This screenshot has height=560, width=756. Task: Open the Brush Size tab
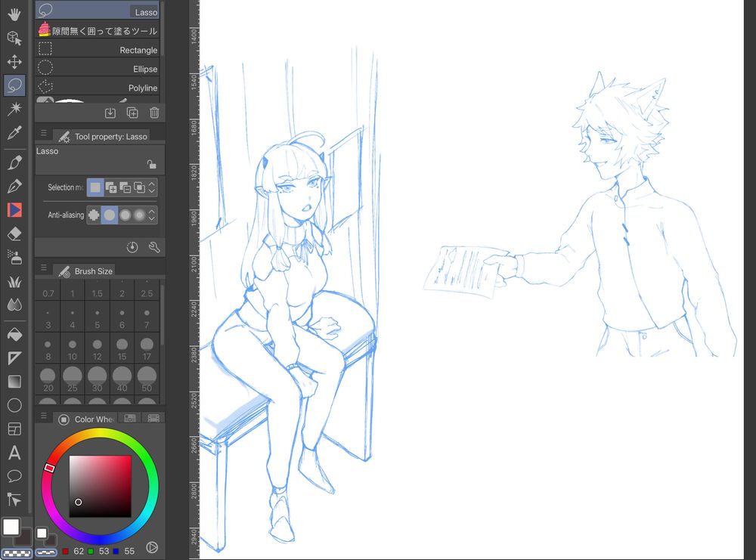click(x=85, y=271)
